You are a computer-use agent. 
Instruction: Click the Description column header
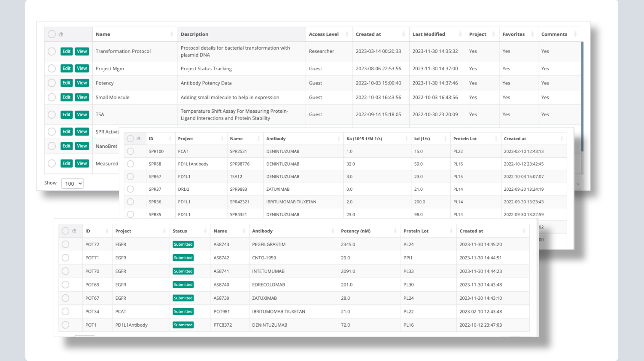(194, 34)
